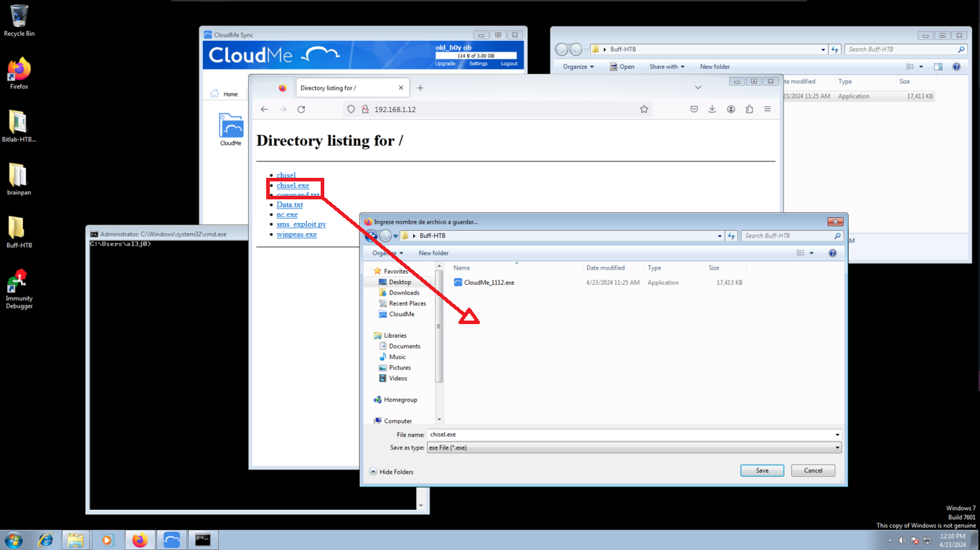Click the volume icon in system tray
The image size is (980, 550).
(x=903, y=540)
